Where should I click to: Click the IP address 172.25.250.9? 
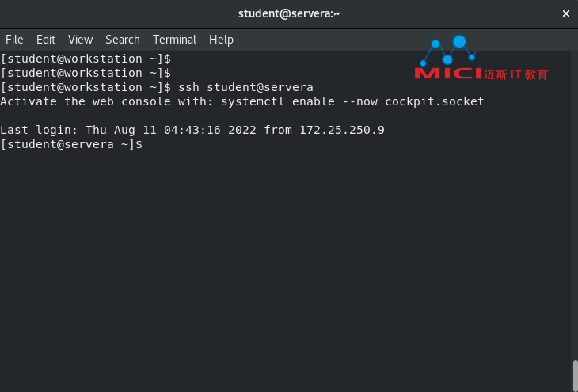[x=342, y=130]
